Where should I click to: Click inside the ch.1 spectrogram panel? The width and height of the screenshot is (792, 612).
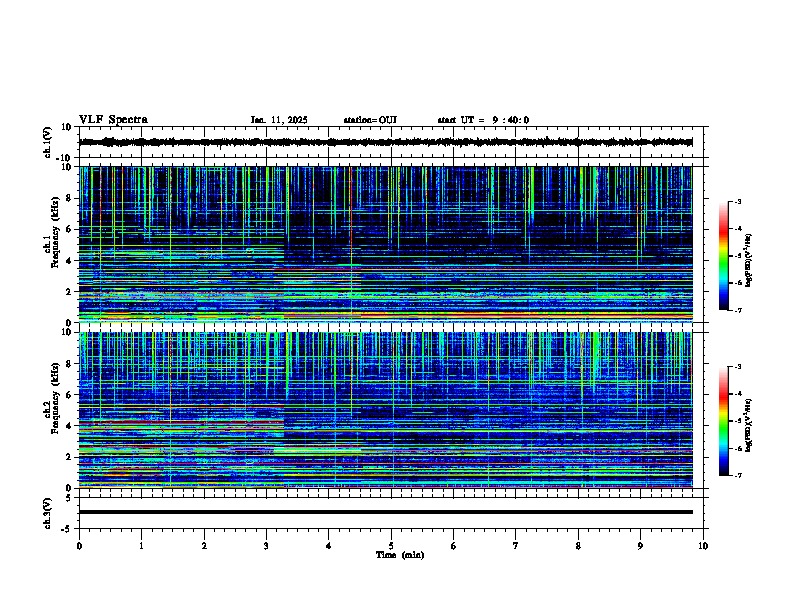(x=386, y=244)
